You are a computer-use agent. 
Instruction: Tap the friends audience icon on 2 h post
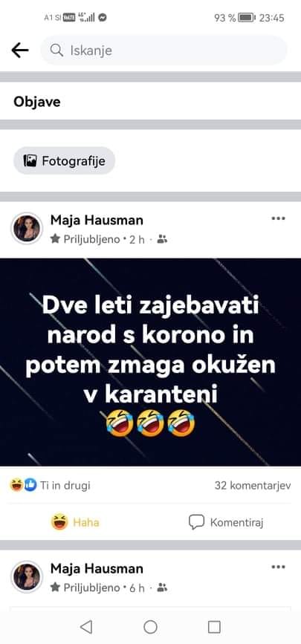[163, 239]
